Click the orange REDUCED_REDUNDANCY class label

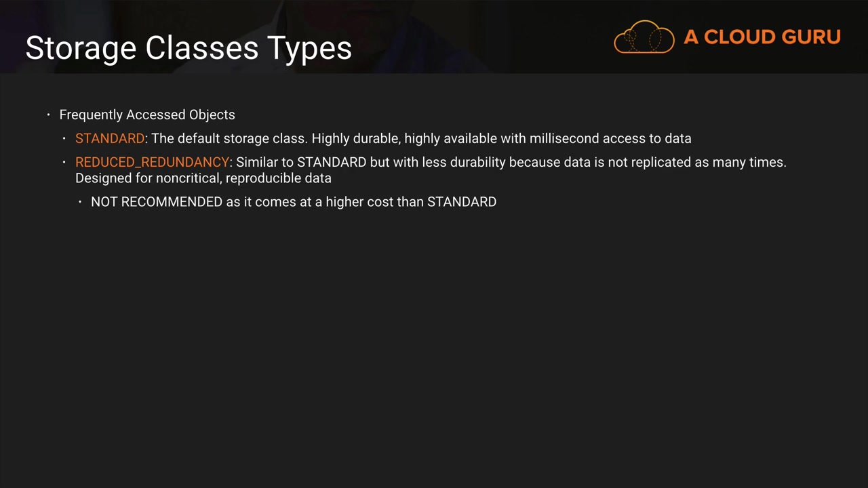click(x=152, y=163)
